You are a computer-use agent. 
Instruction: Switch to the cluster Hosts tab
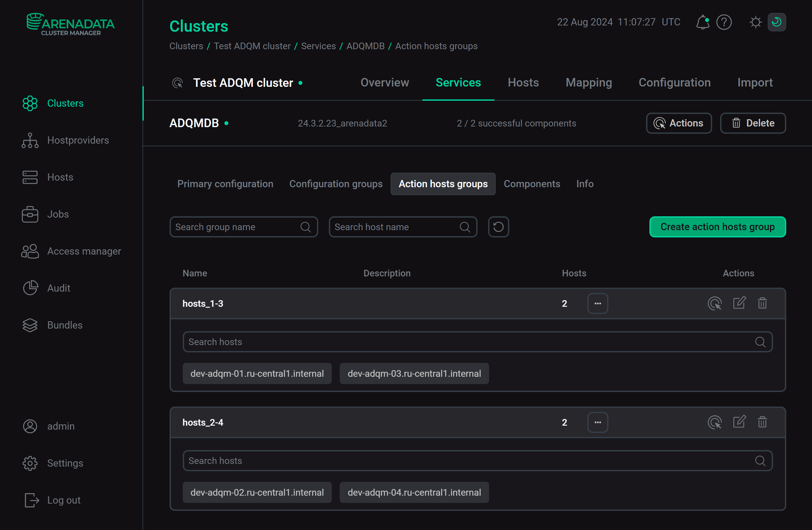[x=523, y=83]
